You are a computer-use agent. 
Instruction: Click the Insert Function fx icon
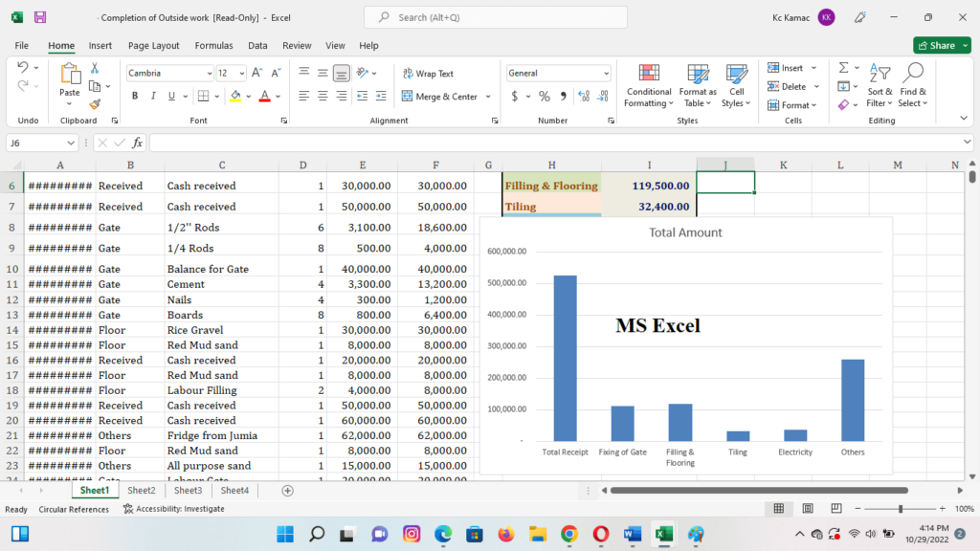point(138,143)
